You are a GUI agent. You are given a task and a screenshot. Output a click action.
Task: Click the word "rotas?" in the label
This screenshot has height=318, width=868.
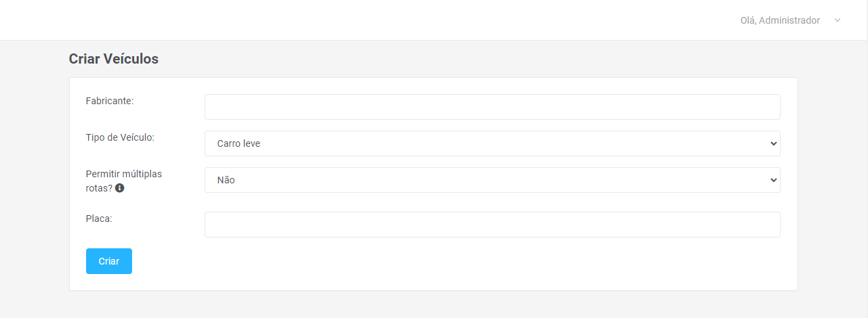coord(99,188)
